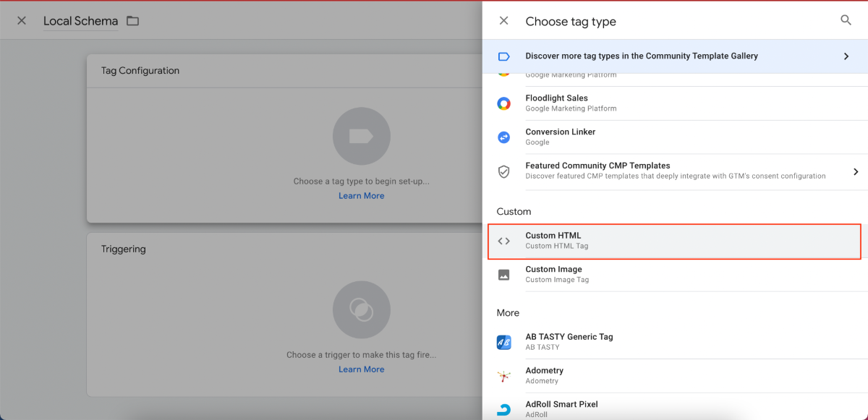Search tag types with magnifier icon
Screen dimensions: 868x420
point(846,20)
